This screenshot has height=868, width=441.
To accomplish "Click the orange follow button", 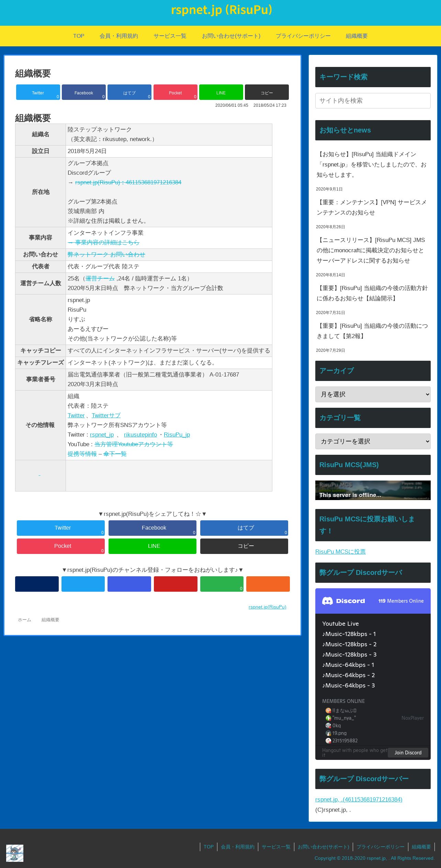I will click(x=268, y=584).
